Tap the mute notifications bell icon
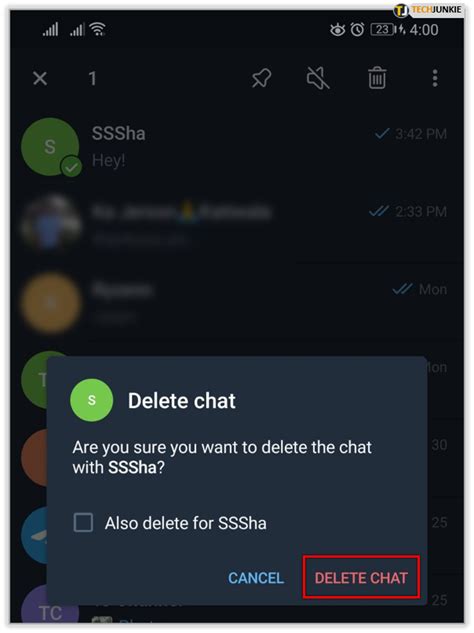This screenshot has height=633, width=474. tap(318, 78)
